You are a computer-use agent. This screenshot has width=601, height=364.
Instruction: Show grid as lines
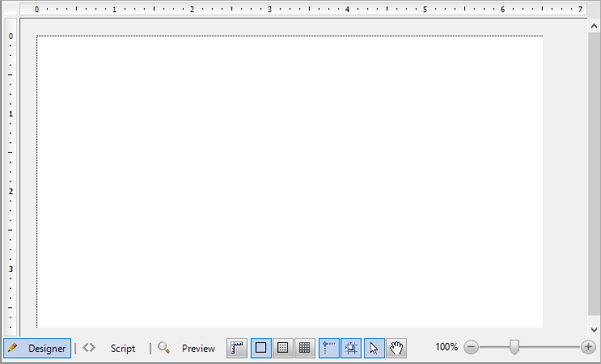305,348
